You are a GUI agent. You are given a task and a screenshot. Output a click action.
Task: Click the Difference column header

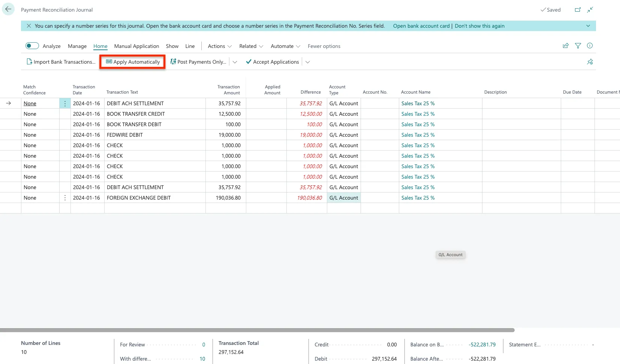(311, 92)
